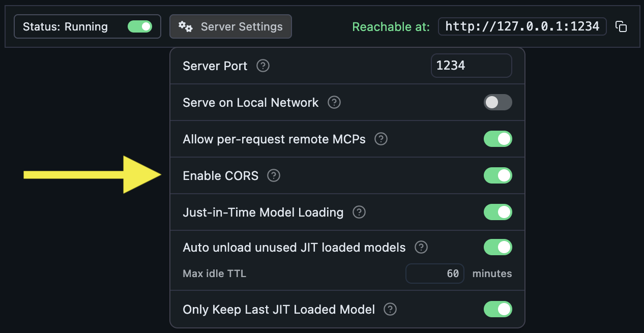This screenshot has width=644, height=333.
Task: Select the http://127.0.0.1:1234 address field
Action: tap(522, 26)
